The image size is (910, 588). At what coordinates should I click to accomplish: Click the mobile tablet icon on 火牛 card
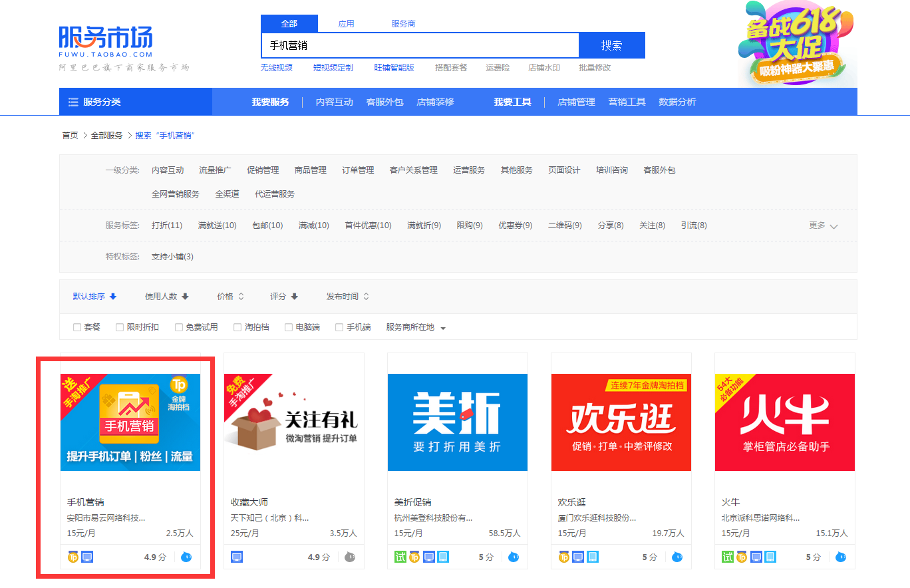770,557
